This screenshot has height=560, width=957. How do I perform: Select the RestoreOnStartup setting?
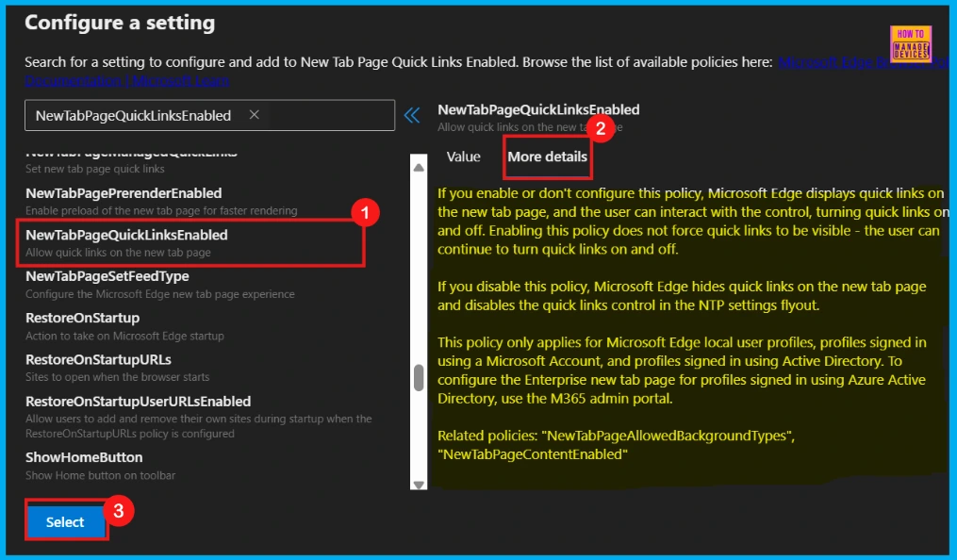tap(124, 326)
